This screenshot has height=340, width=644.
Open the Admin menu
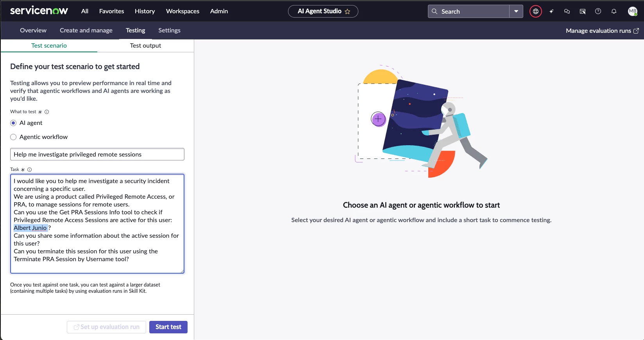(219, 11)
